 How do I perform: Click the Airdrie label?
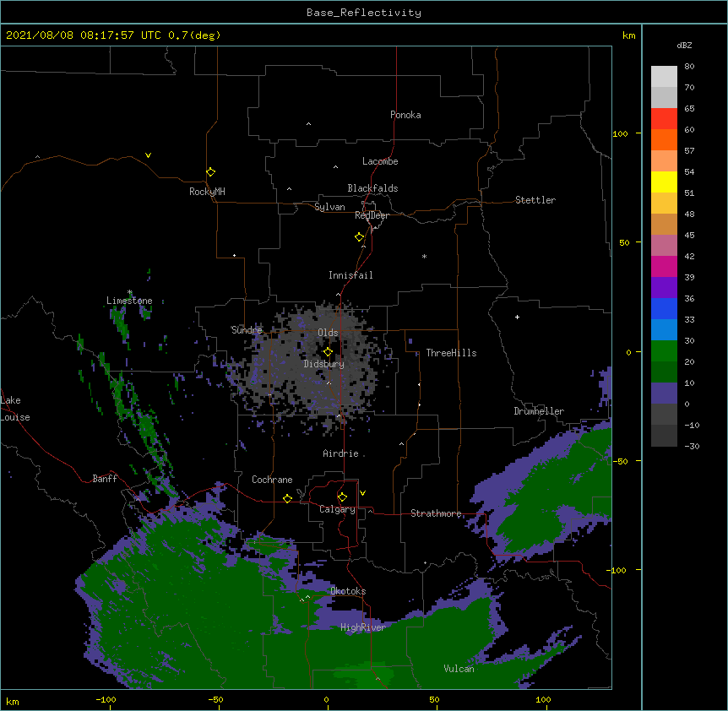(x=340, y=453)
